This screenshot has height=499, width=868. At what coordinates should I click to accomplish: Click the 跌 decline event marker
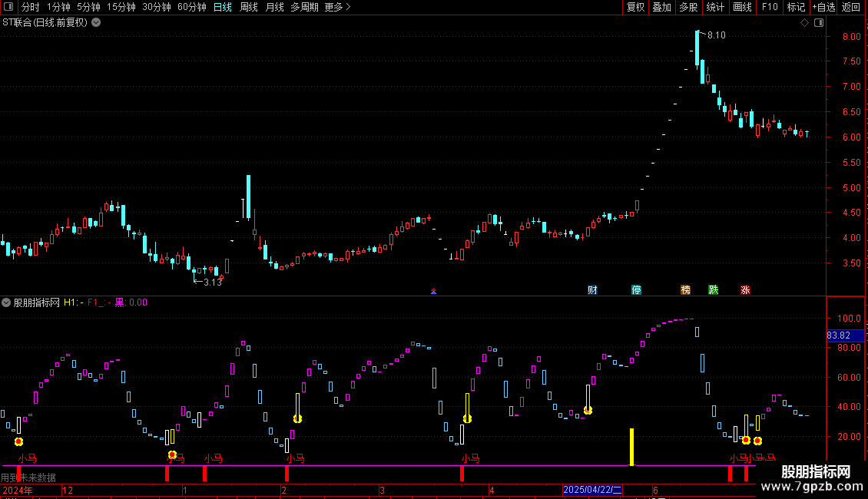(x=713, y=290)
